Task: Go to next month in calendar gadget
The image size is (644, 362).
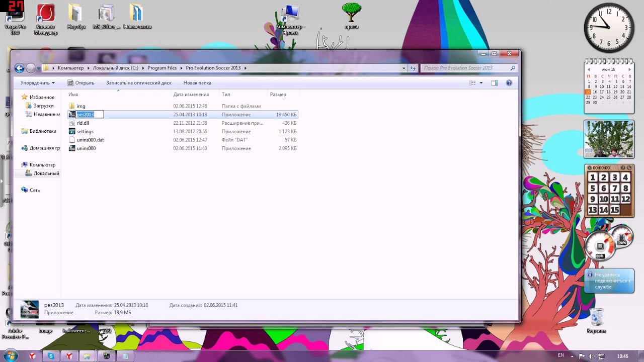Action: coord(629,69)
